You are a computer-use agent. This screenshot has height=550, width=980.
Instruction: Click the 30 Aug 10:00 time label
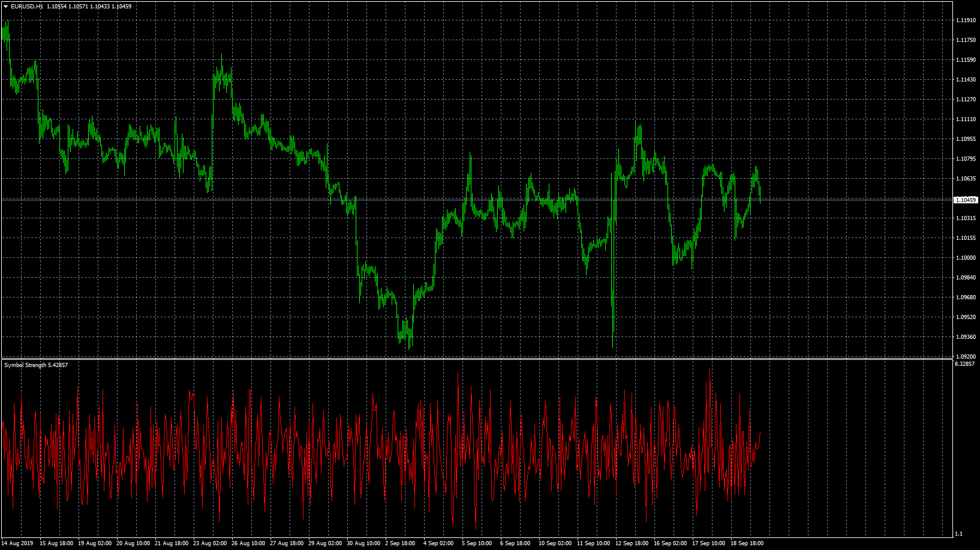tap(363, 543)
